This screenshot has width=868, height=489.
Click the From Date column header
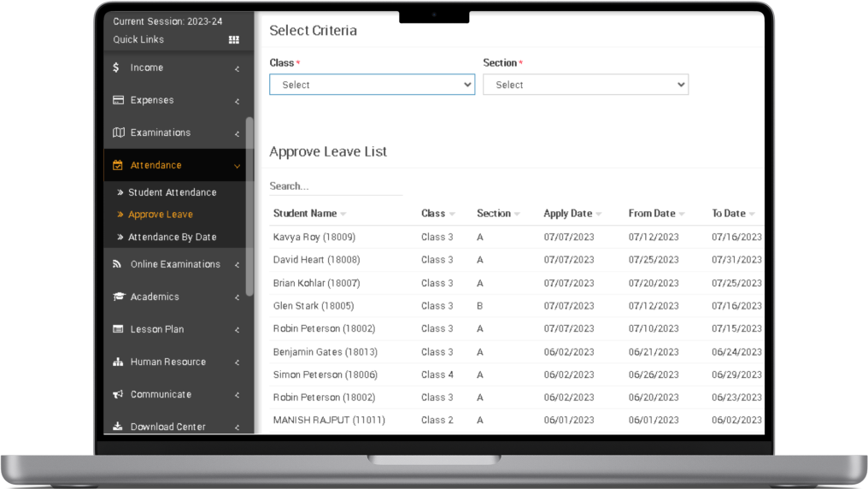pos(652,214)
